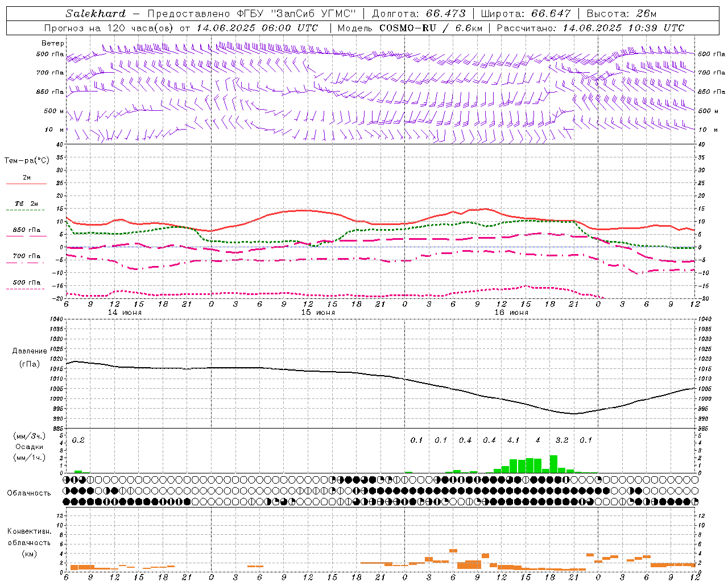Click the 850 гПа label in temperature legend
Image resolution: width=728 pixels, height=582 pixels.
27,230
